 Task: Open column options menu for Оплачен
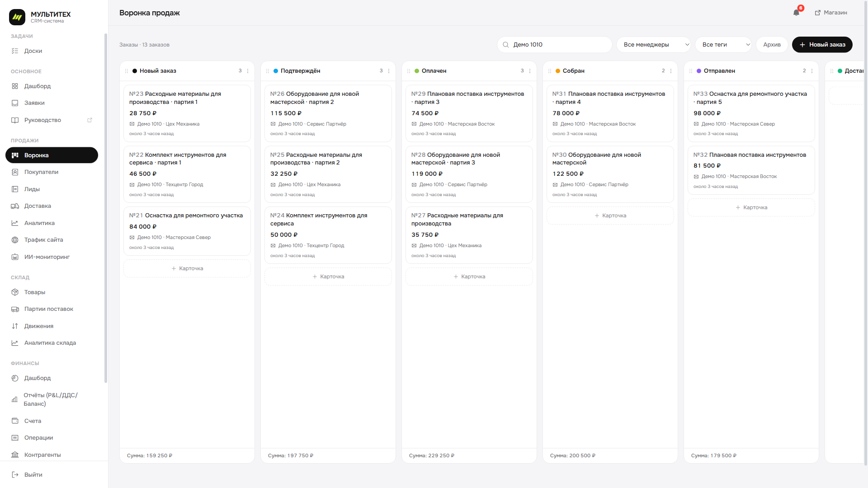coord(530,71)
